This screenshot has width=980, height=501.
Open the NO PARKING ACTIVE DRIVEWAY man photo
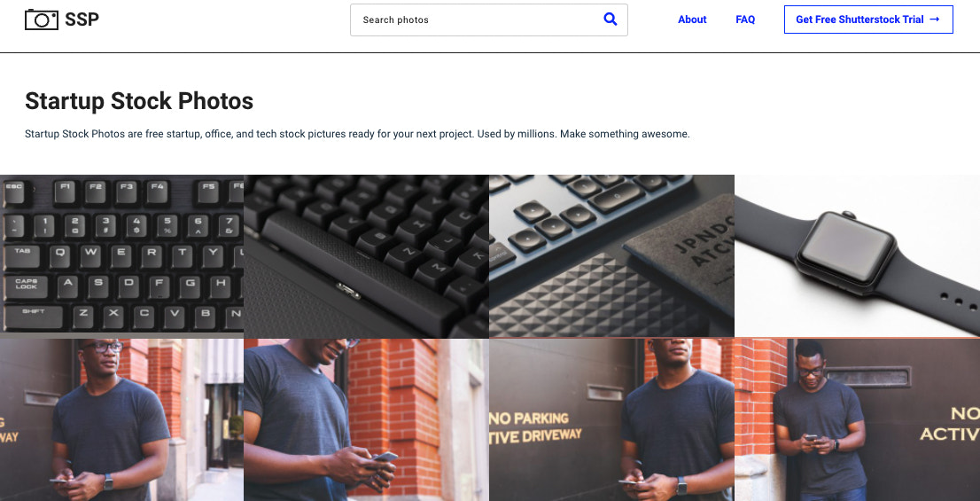click(612, 419)
